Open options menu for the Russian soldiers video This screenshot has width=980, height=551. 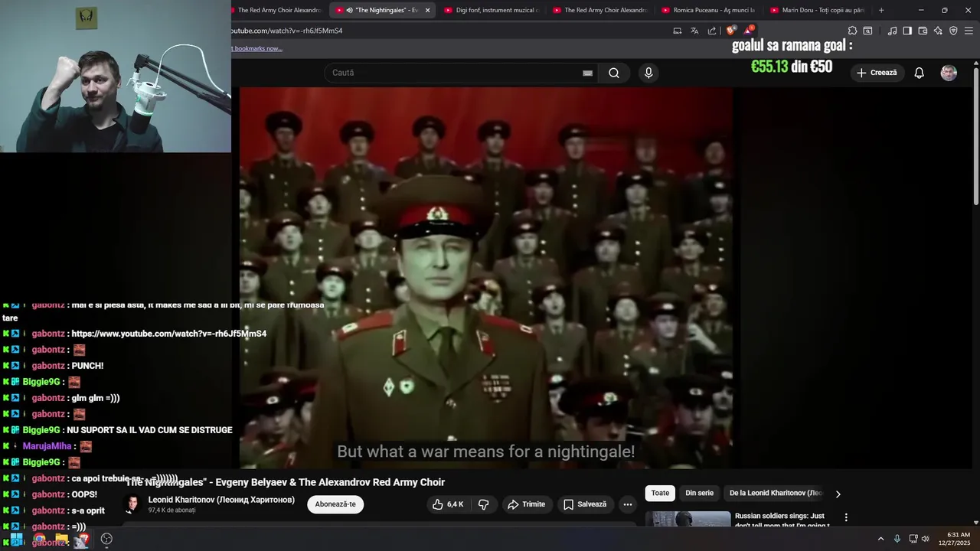[846, 517]
